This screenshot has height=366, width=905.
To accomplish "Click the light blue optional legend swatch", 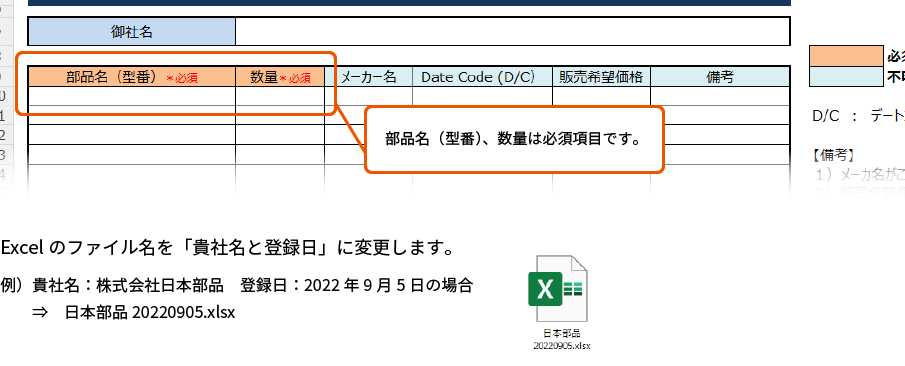I will [846, 77].
